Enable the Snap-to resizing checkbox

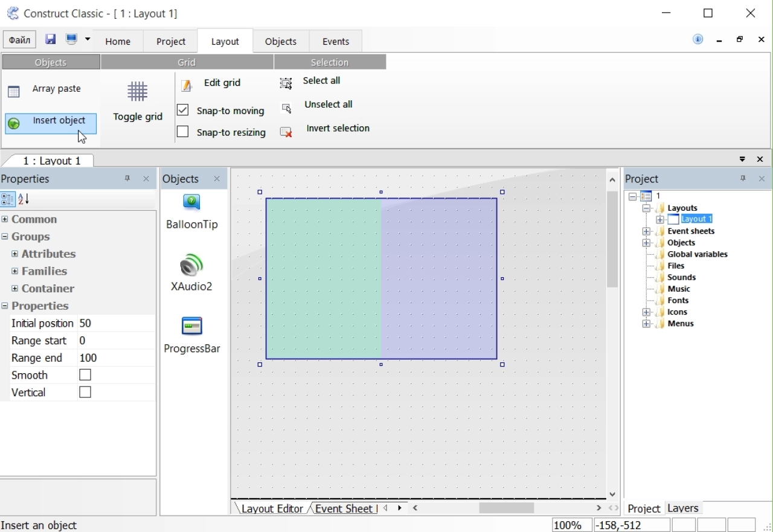[x=183, y=132]
